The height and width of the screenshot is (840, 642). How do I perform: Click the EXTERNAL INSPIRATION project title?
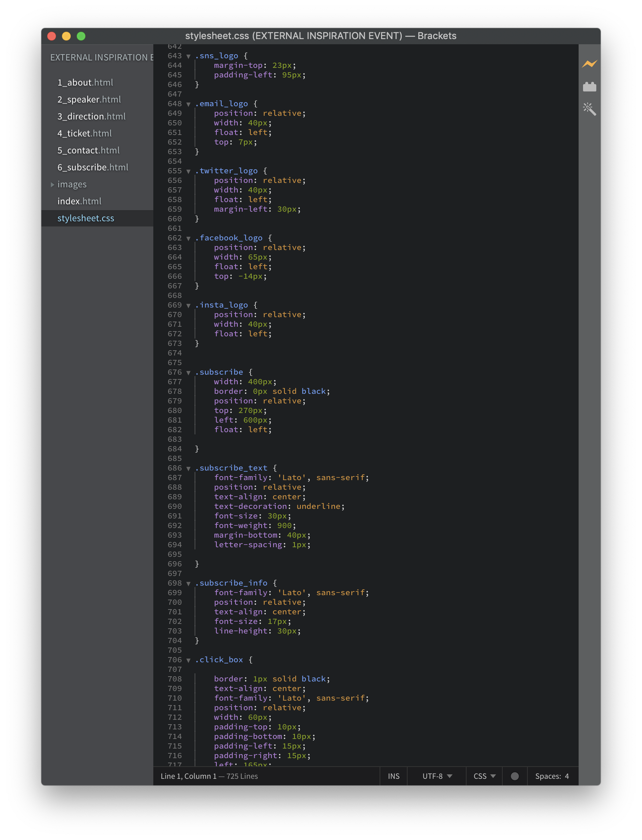click(x=101, y=58)
